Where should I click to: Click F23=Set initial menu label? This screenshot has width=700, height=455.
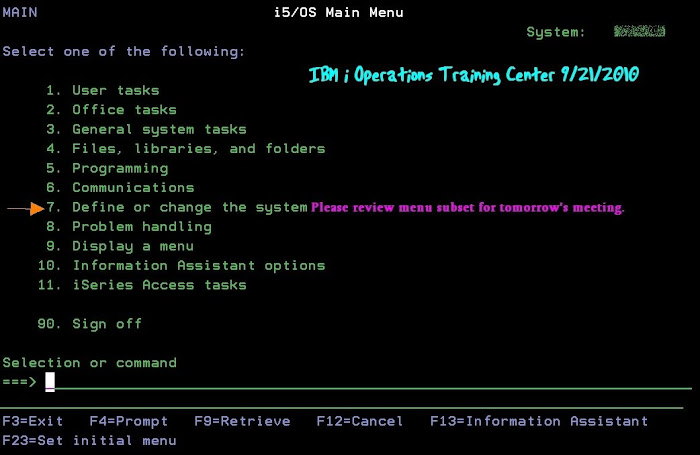pos(89,441)
